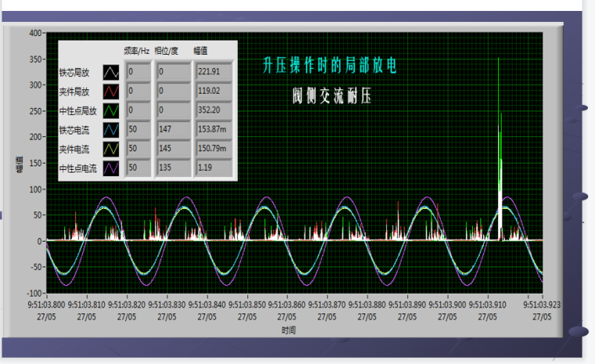The image size is (595, 364).
Task: Click the 频率/Hz column header
Action: 136,51
